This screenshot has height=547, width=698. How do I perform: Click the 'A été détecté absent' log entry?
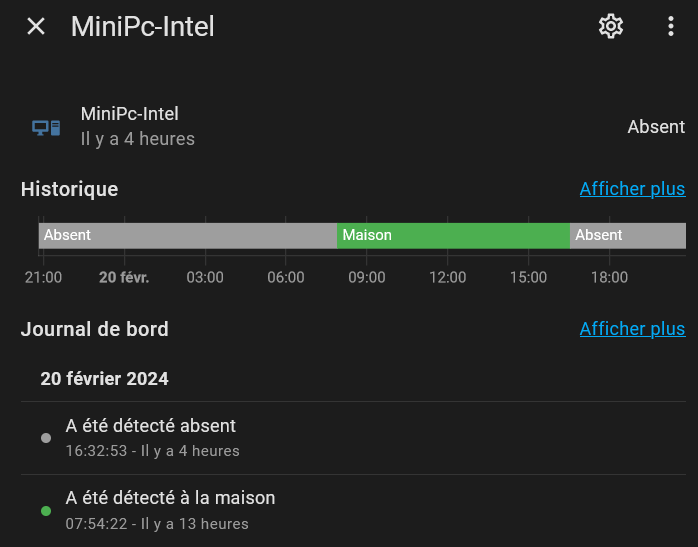pos(353,438)
